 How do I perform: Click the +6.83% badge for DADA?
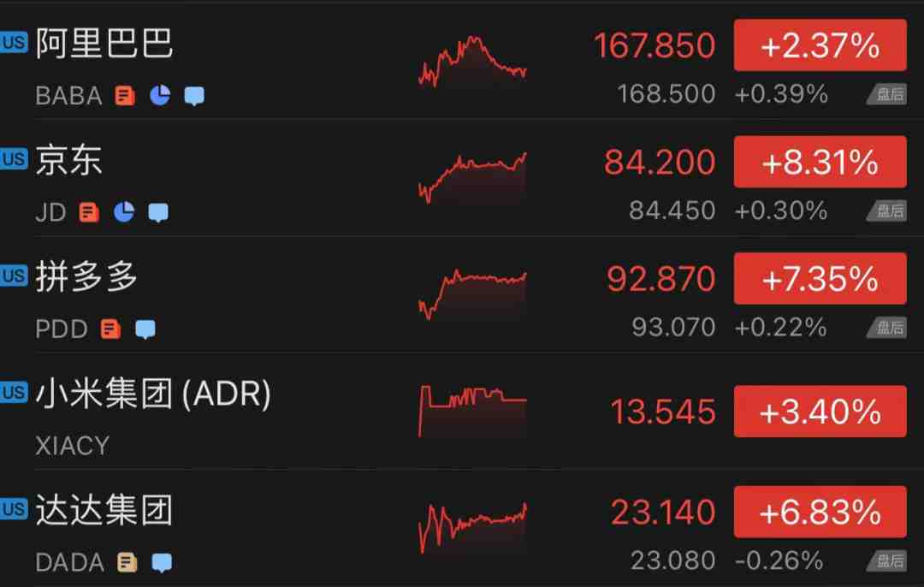click(x=820, y=513)
